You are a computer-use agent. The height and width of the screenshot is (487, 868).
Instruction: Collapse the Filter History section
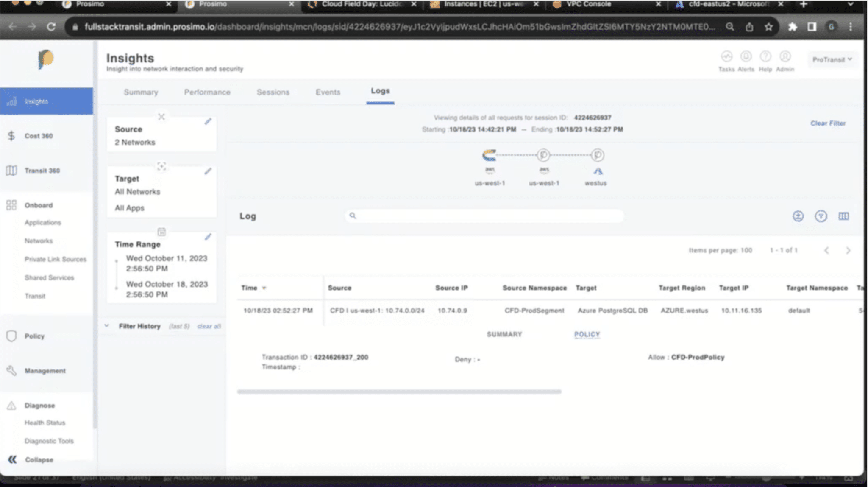coord(107,326)
